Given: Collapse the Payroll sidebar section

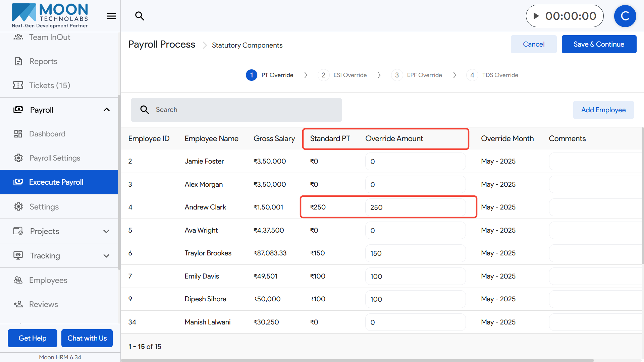Looking at the screenshot, I should [x=107, y=110].
